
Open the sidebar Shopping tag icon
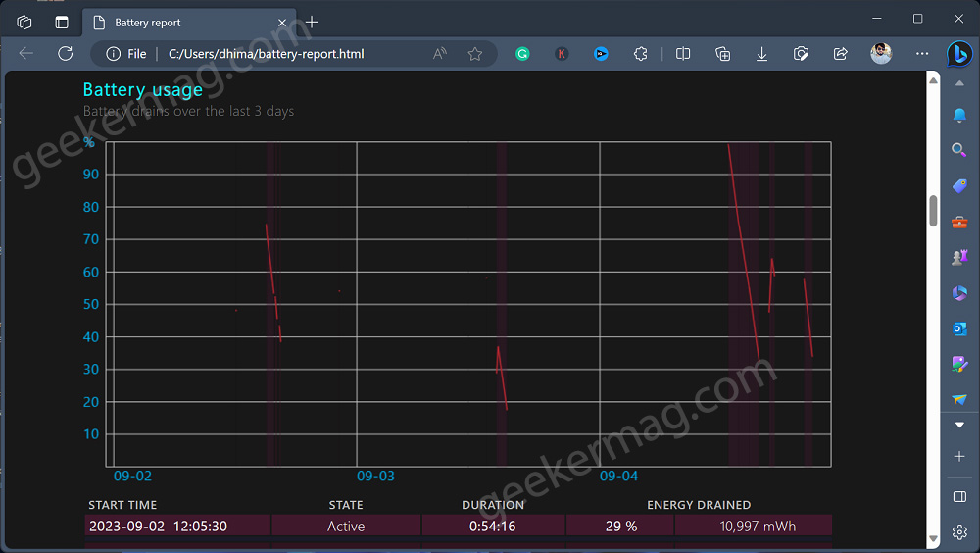click(959, 185)
